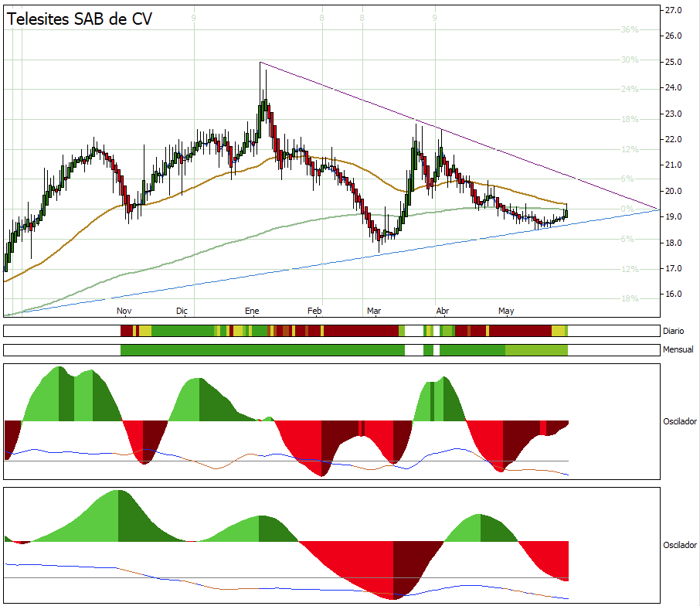Click the 23.0 price axis label
Screen dimensions: 700x606
click(x=673, y=114)
